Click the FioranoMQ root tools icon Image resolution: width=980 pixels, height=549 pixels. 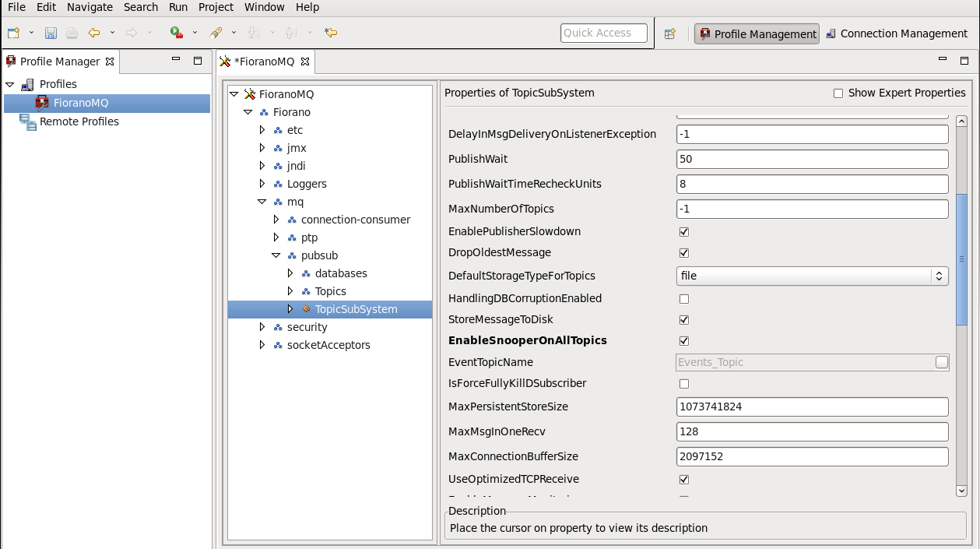250,94
